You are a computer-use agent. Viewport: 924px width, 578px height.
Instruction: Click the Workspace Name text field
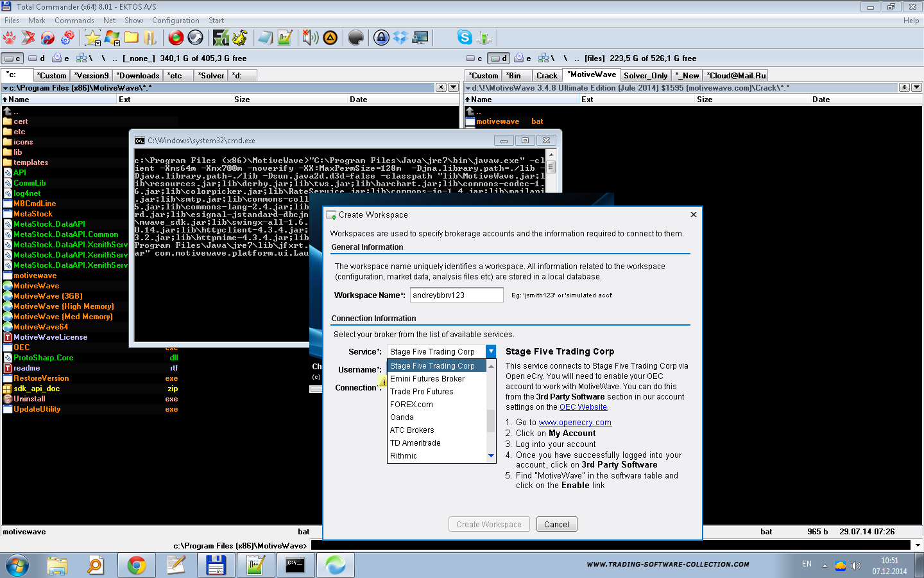(x=456, y=295)
